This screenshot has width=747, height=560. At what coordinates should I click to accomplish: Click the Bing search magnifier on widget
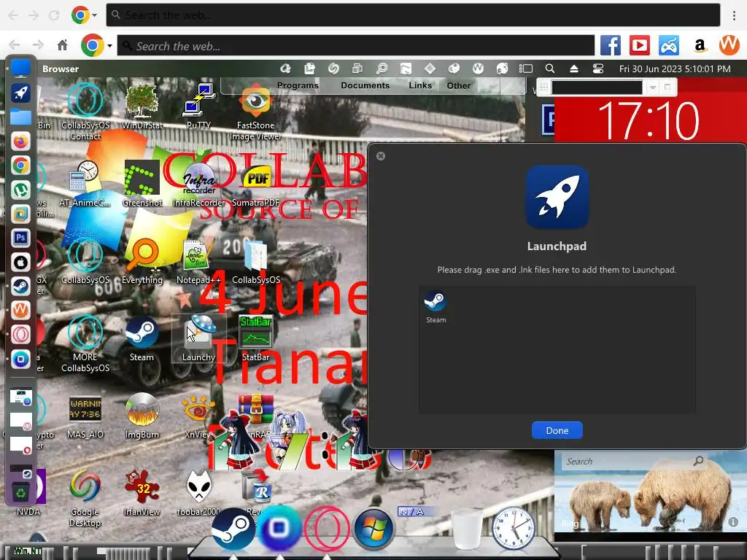coord(698,461)
